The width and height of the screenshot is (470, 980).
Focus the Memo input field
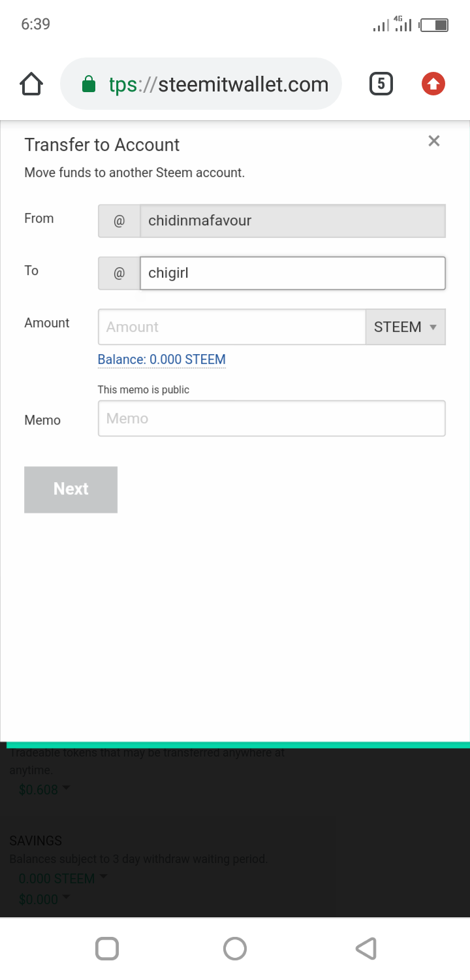pos(272,418)
